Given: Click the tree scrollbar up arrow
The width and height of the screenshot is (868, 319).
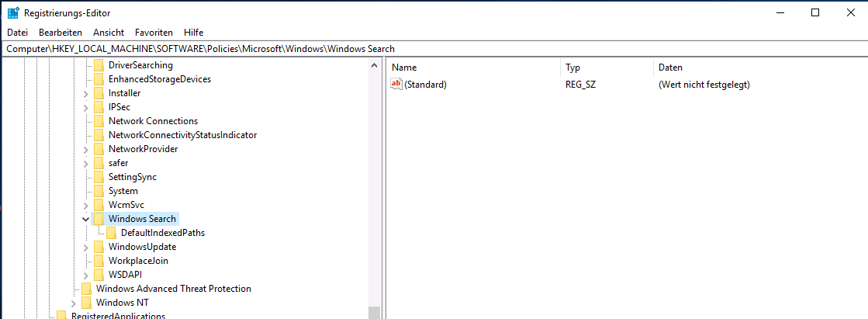Looking at the screenshot, I should click(374, 65).
